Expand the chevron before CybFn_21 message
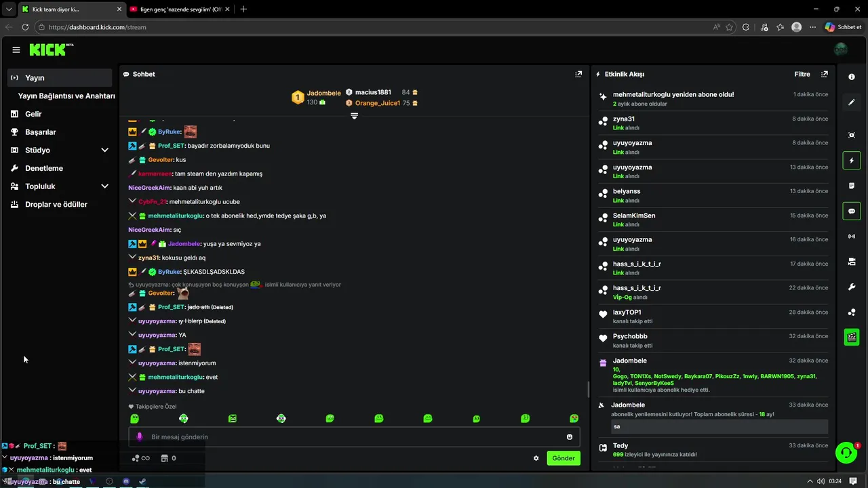This screenshot has height=488, width=868. (132, 201)
